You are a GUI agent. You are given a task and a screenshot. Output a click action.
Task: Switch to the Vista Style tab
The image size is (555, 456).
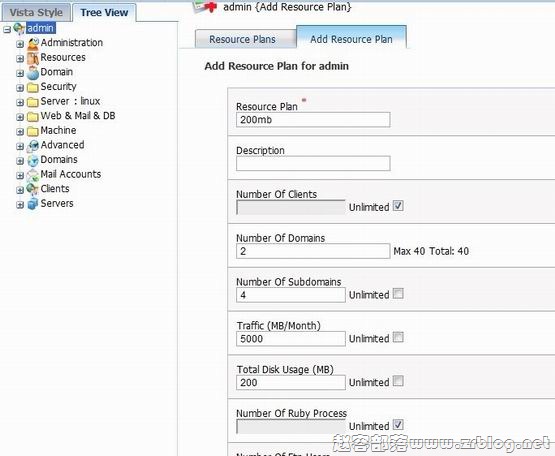(36, 13)
